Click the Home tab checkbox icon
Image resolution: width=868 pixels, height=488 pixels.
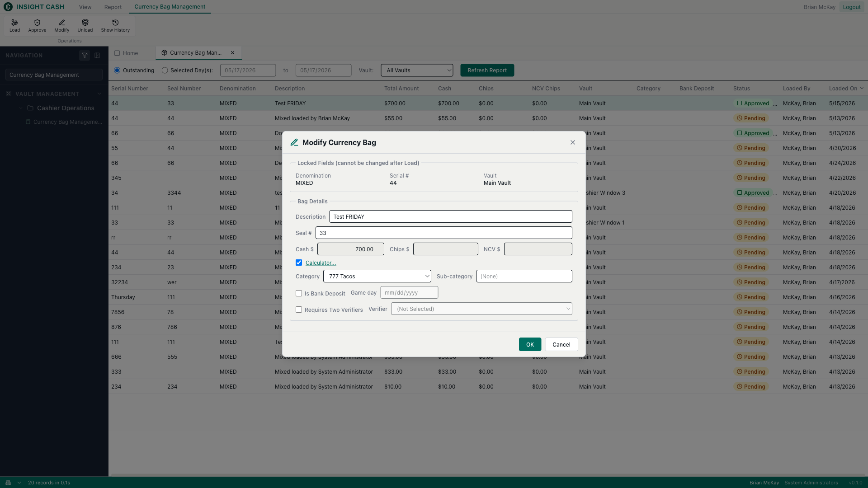(x=117, y=53)
